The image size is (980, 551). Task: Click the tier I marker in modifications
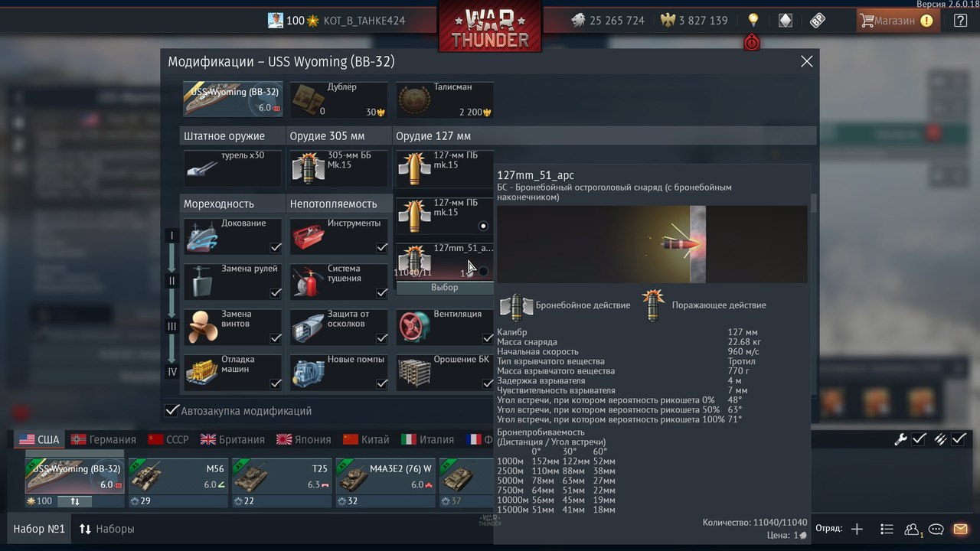point(172,236)
